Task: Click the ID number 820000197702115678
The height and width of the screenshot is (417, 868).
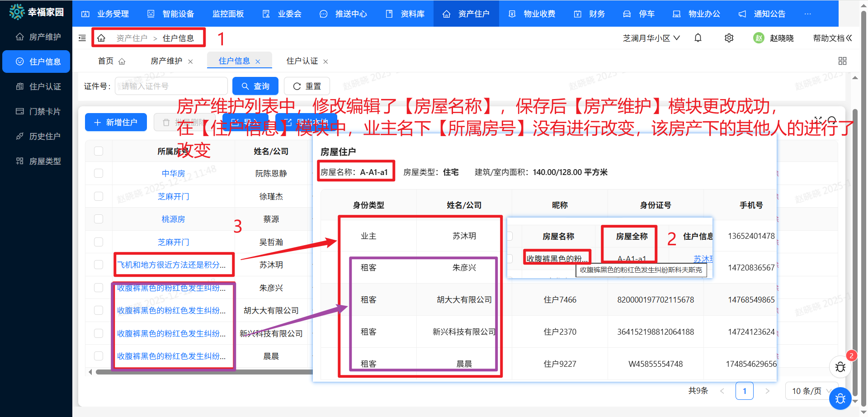Action: pyautogui.click(x=656, y=299)
